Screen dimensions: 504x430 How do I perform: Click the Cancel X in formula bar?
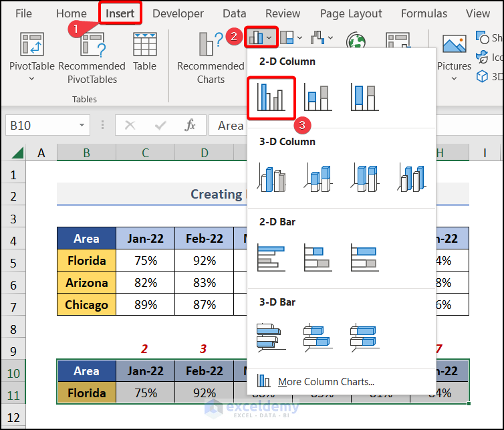(x=130, y=125)
